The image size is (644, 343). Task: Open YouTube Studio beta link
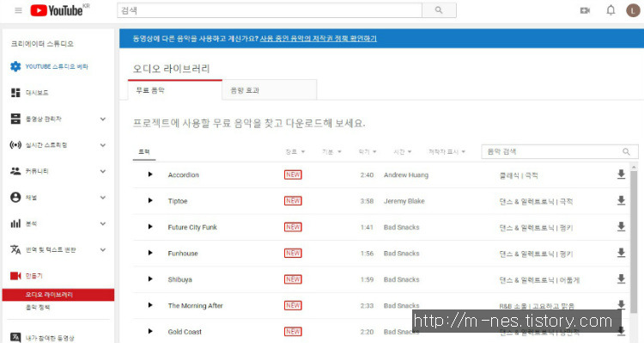pyautogui.click(x=57, y=67)
